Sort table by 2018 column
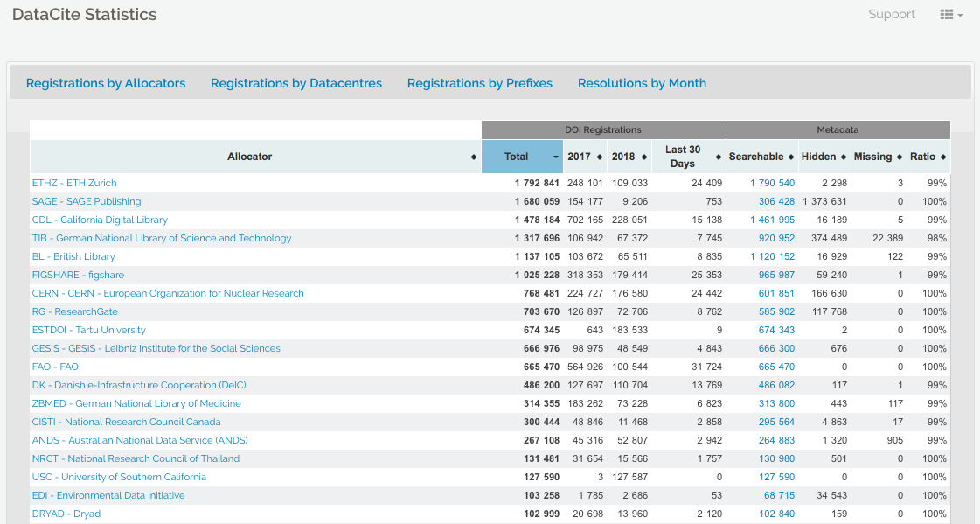 (629, 157)
